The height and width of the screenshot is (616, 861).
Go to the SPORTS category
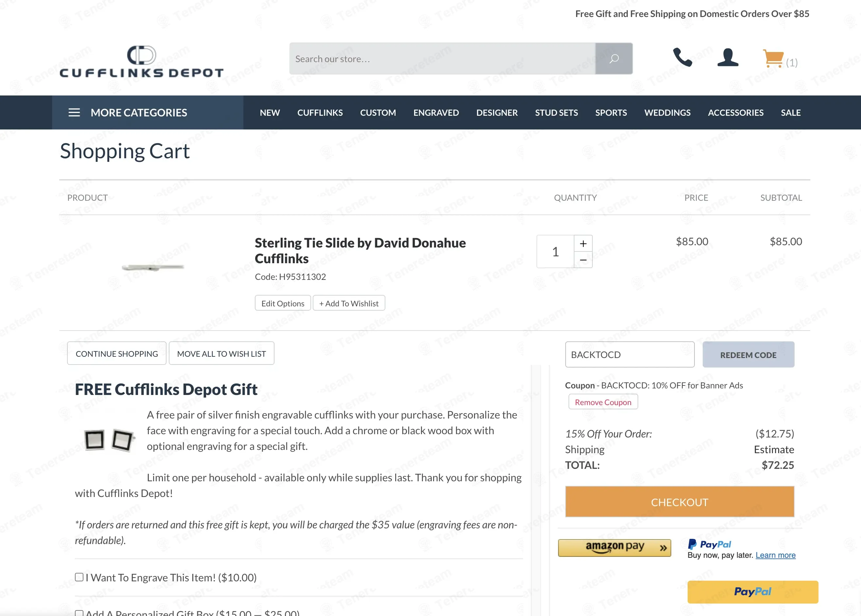[x=611, y=113]
